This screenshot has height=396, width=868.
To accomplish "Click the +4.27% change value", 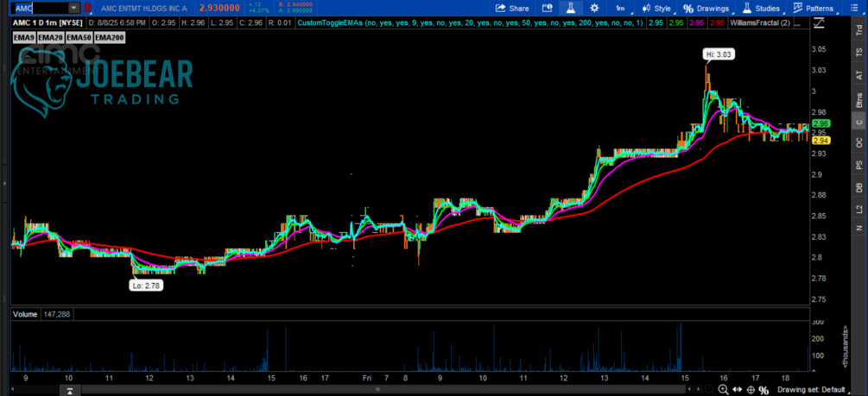I will [259, 11].
